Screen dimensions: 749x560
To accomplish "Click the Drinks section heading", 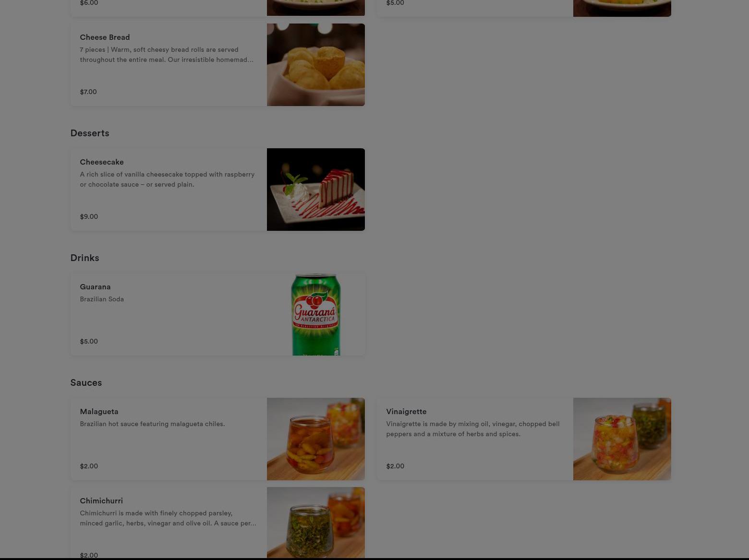I will 85,258.
